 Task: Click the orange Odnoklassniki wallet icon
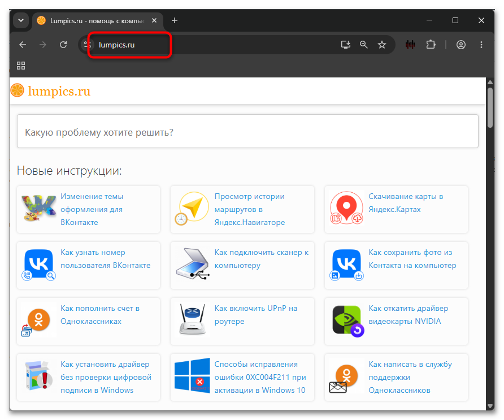[x=36, y=322]
